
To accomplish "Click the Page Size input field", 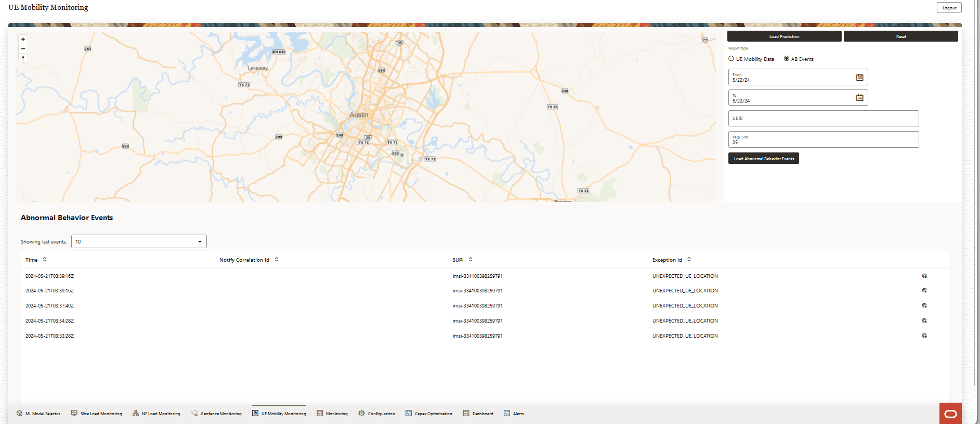I will [824, 139].
